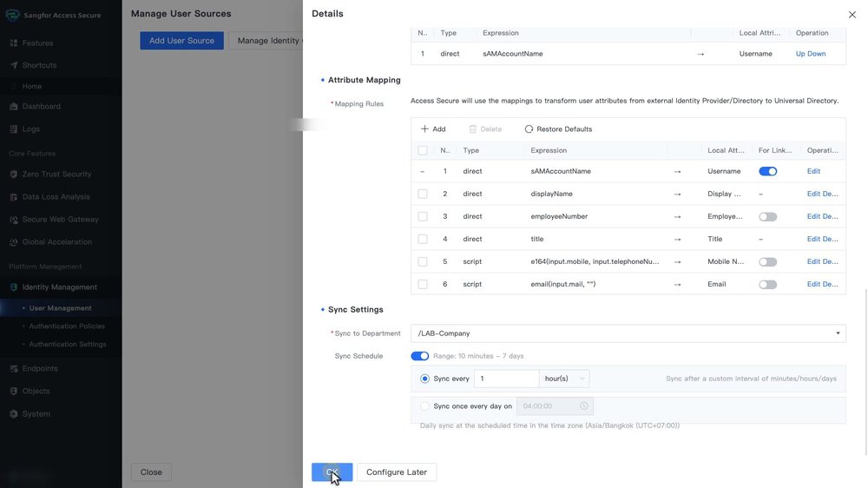Click Edit on the sAMAccountName mapping row
This screenshot has height=488, width=868.
click(x=813, y=171)
